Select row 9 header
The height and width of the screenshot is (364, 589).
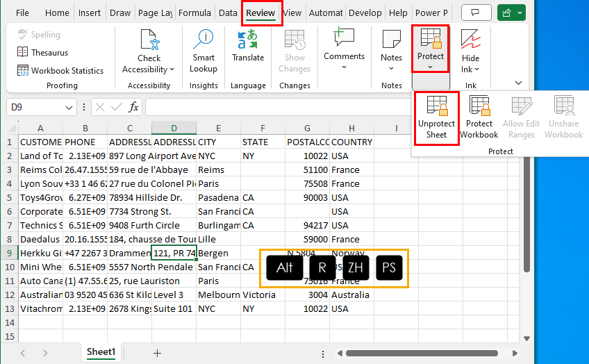tap(10, 253)
